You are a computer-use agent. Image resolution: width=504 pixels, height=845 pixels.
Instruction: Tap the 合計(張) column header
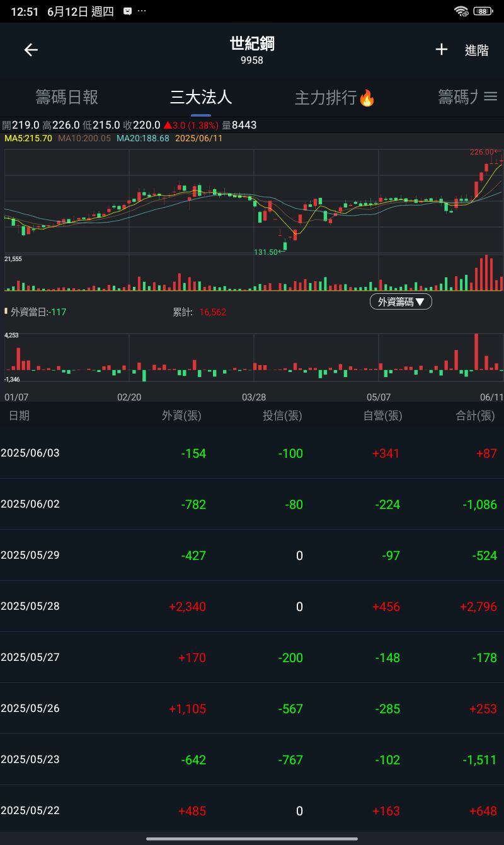click(475, 416)
